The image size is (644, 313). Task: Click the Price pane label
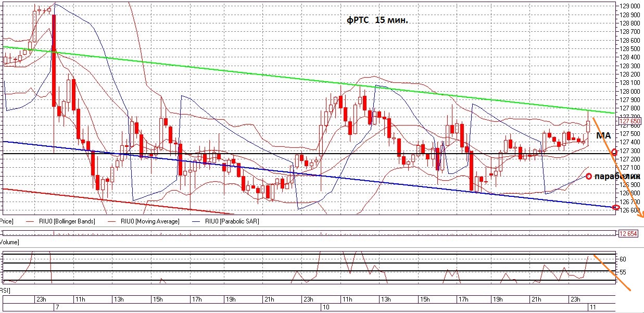click(6, 221)
